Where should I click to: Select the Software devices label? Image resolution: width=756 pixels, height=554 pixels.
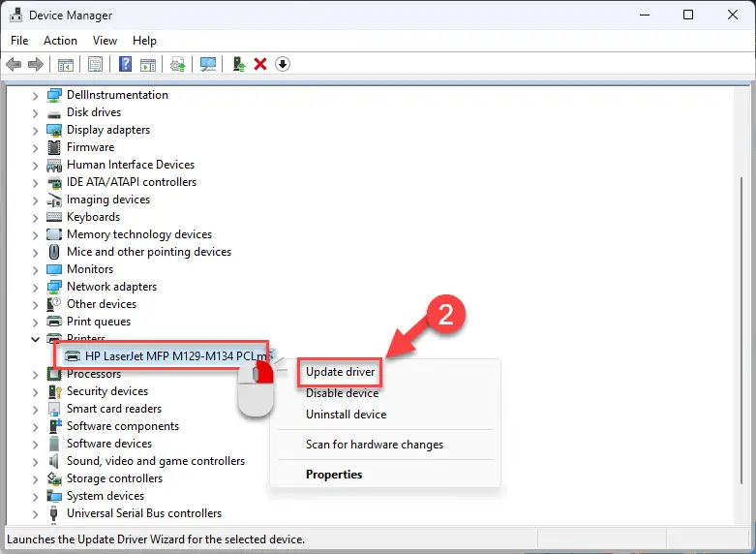tap(109, 444)
